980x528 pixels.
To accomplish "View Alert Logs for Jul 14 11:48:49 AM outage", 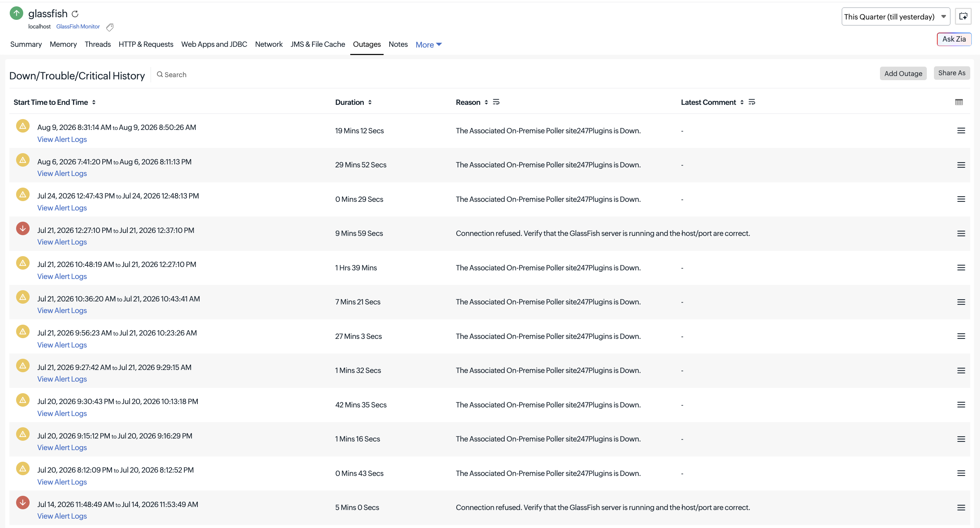I will (x=62, y=516).
